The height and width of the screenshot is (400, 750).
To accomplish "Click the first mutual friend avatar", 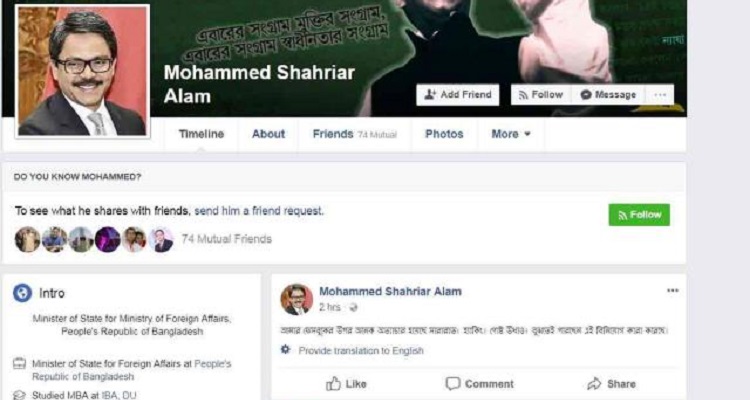I will [x=27, y=239].
